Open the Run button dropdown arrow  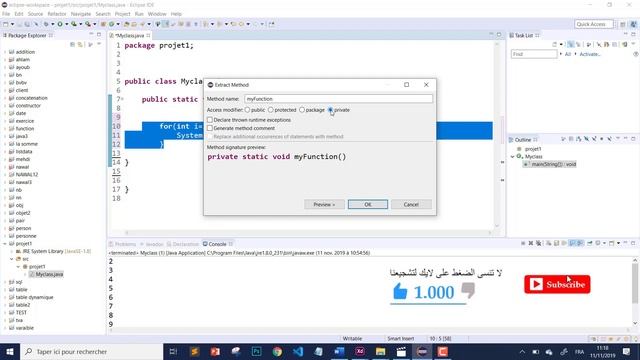pyautogui.click(x=66, y=24)
